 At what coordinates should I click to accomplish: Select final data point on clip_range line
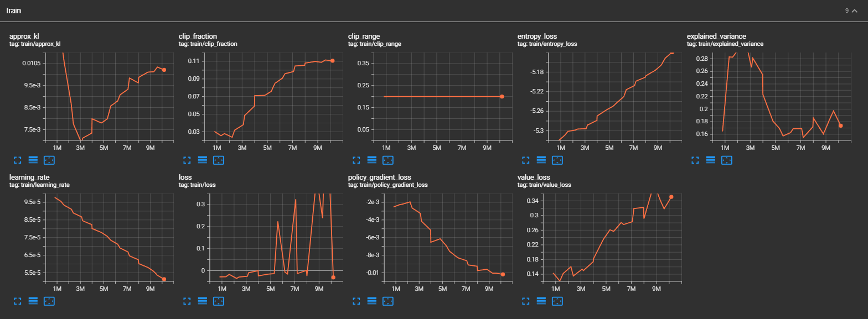point(502,97)
